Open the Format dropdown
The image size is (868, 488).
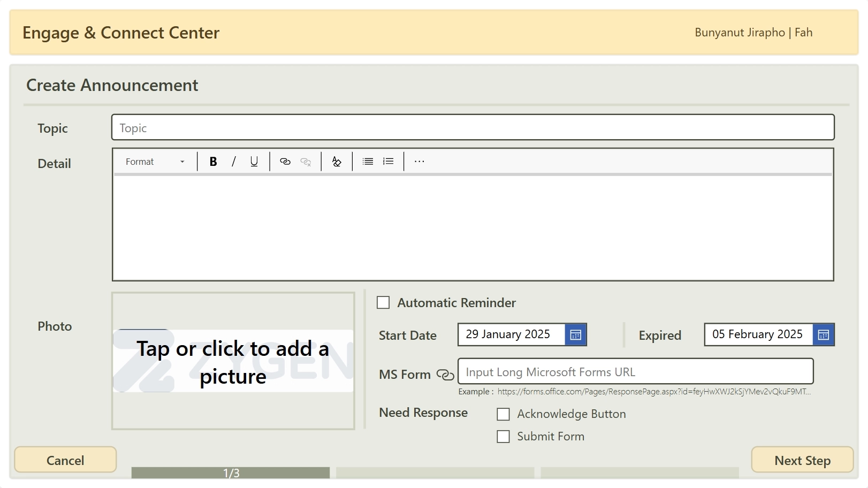155,162
